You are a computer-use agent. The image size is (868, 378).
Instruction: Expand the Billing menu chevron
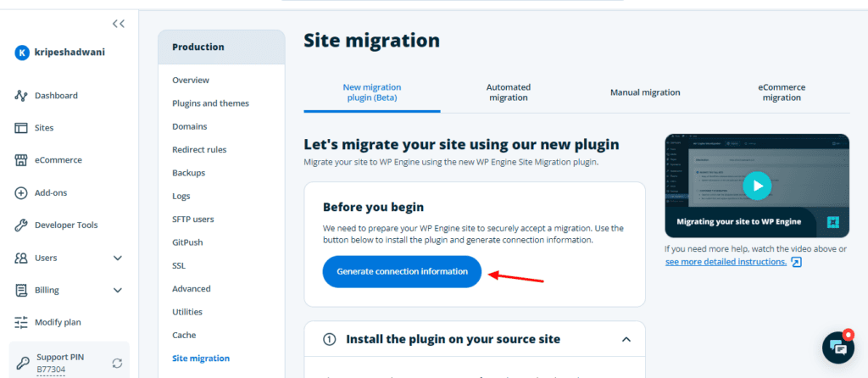[x=117, y=290]
